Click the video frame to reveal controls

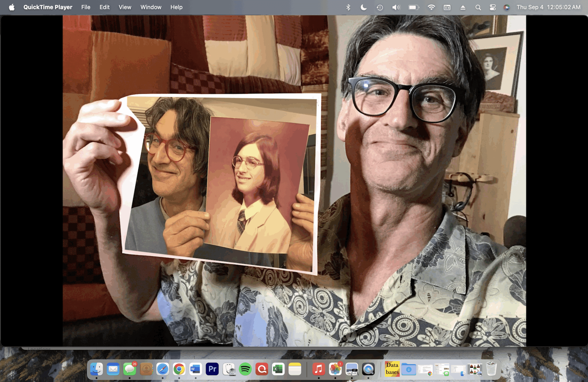pyautogui.click(x=294, y=180)
